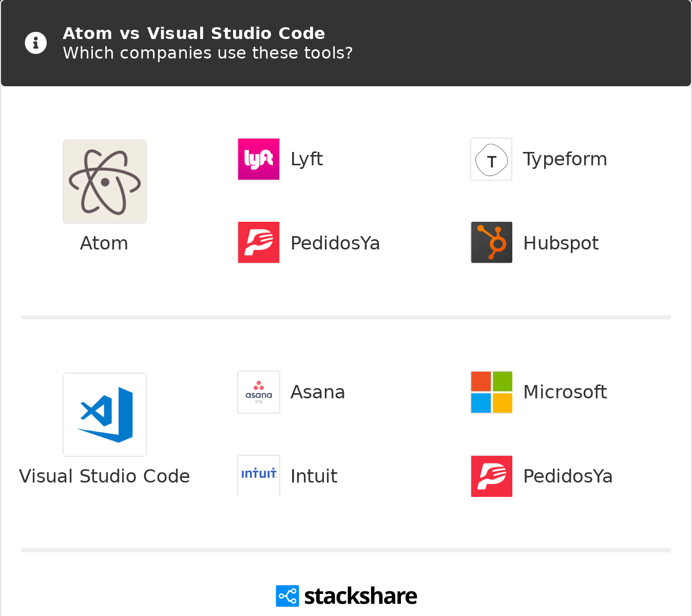Select the Visual Studio Code label
Image resolution: width=692 pixels, height=616 pixels.
(104, 476)
